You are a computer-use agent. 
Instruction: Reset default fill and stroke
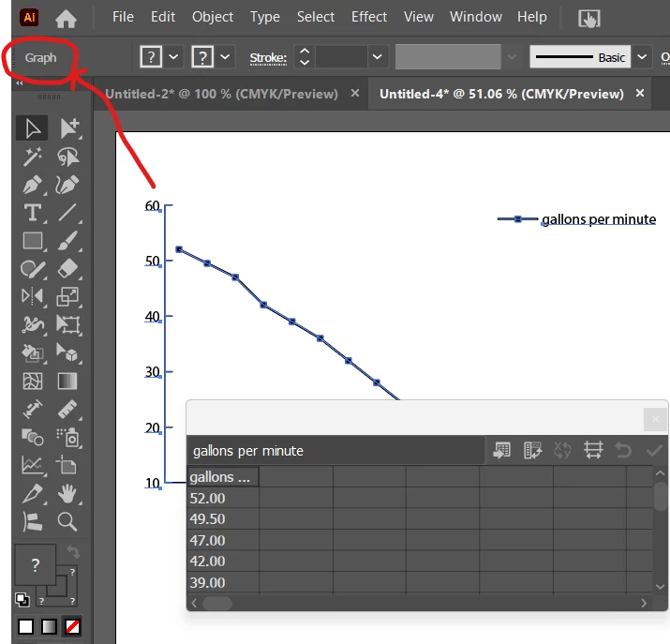[x=22, y=599]
